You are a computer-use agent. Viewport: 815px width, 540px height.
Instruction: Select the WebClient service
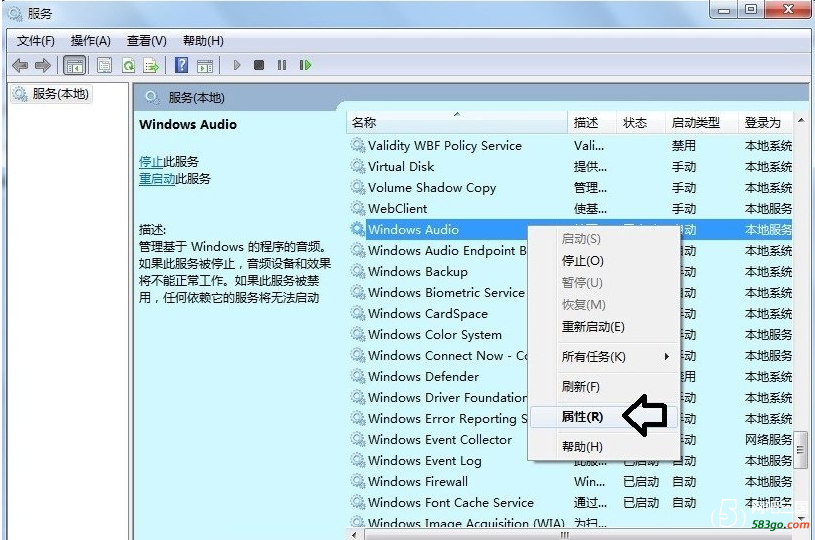tap(570, 209)
